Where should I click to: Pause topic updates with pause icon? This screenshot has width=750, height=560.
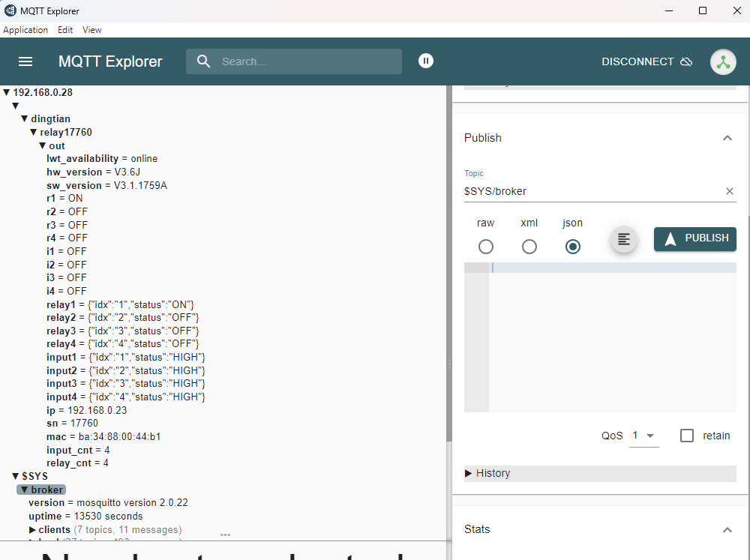pos(426,61)
